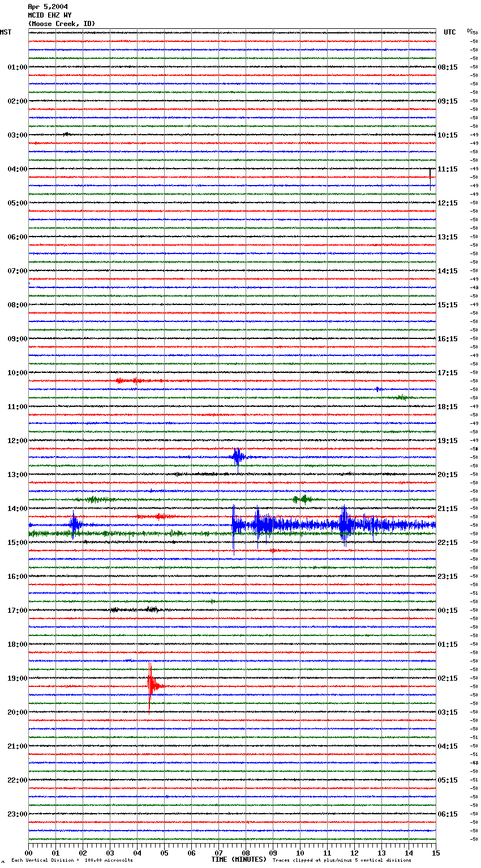Select the station code MCID EHZ WY
This screenshot has height=868, width=481.
(50, 15)
